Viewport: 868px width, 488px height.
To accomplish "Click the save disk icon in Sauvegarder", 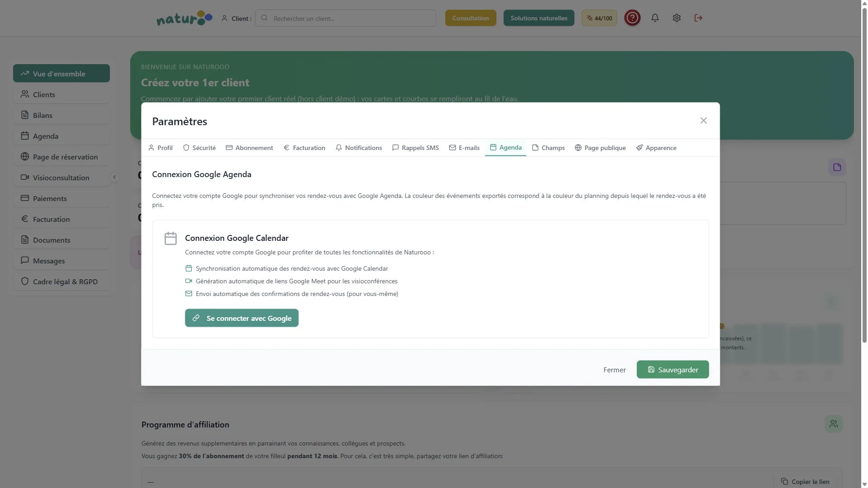I will pyautogui.click(x=651, y=370).
